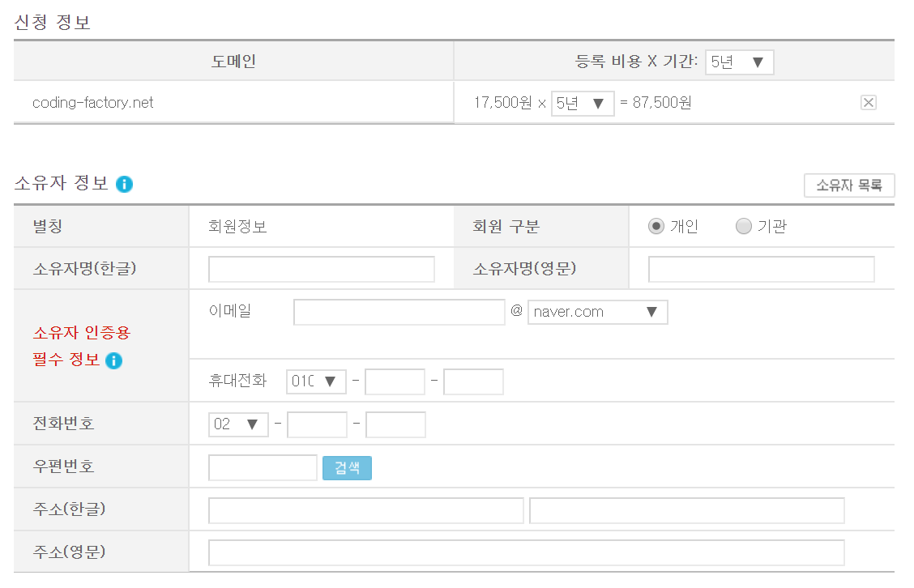Open the 5년 dropdown in the coding-factory.net row
Screen dimensions: 914x588
pos(582,103)
